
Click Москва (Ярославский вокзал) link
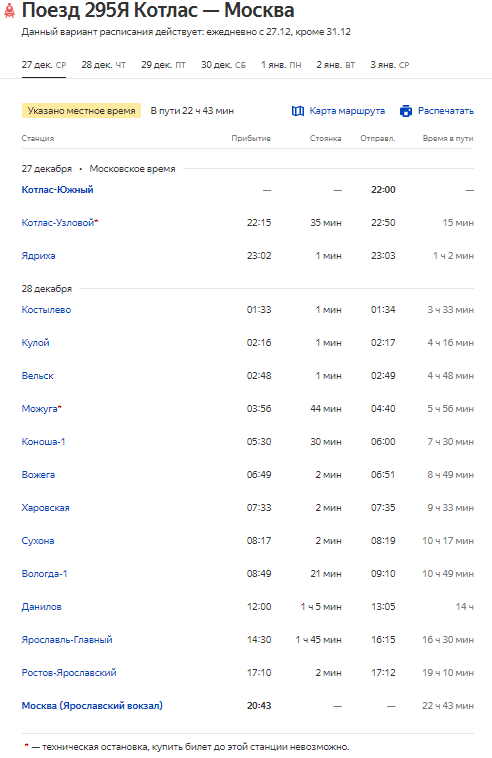(x=92, y=706)
